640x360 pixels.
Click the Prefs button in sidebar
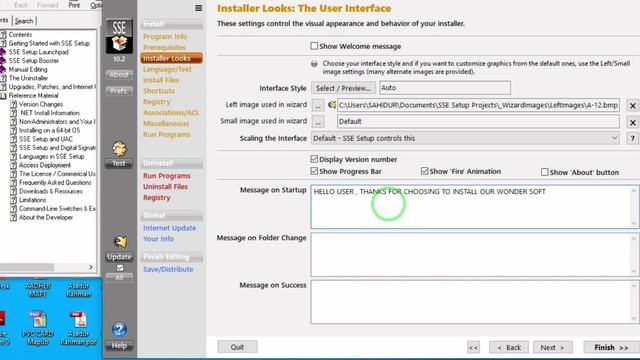(x=119, y=91)
